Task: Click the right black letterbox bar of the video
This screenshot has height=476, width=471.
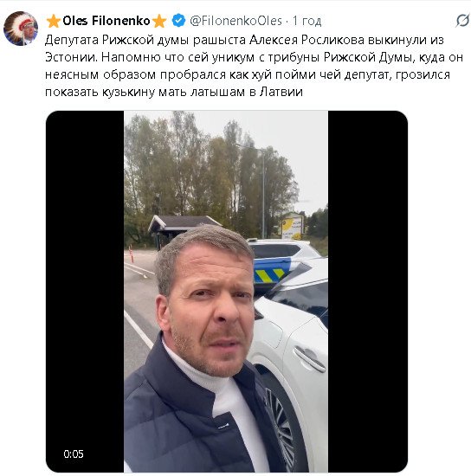Action: tap(368, 292)
